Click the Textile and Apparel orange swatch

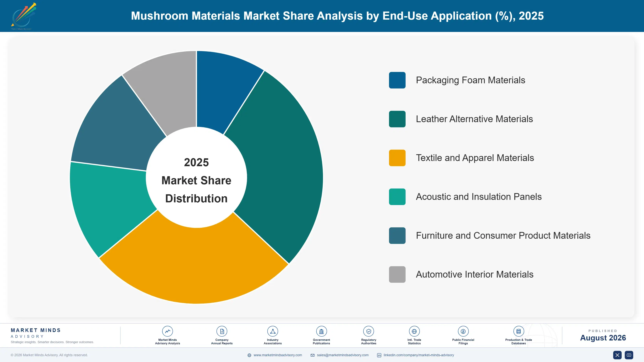click(397, 158)
